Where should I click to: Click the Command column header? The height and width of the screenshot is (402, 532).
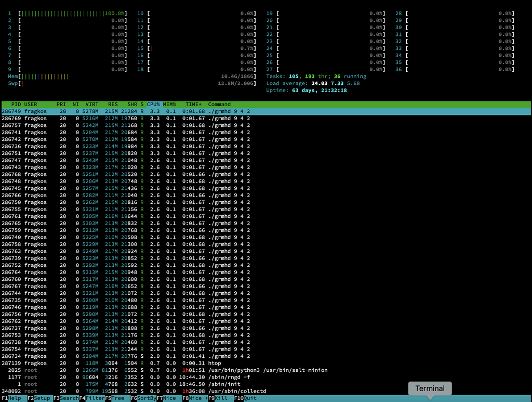[x=219, y=104]
